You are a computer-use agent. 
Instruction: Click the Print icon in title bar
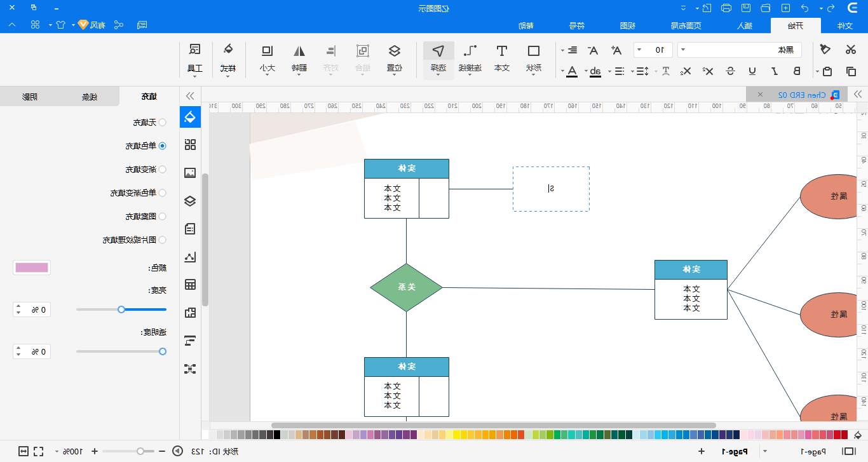(727, 8)
